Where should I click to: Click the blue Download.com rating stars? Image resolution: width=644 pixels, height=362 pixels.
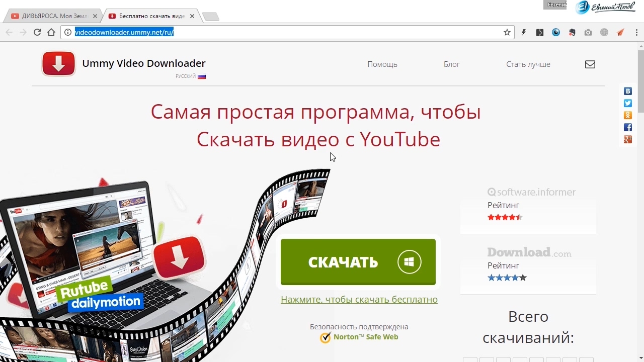click(x=507, y=278)
